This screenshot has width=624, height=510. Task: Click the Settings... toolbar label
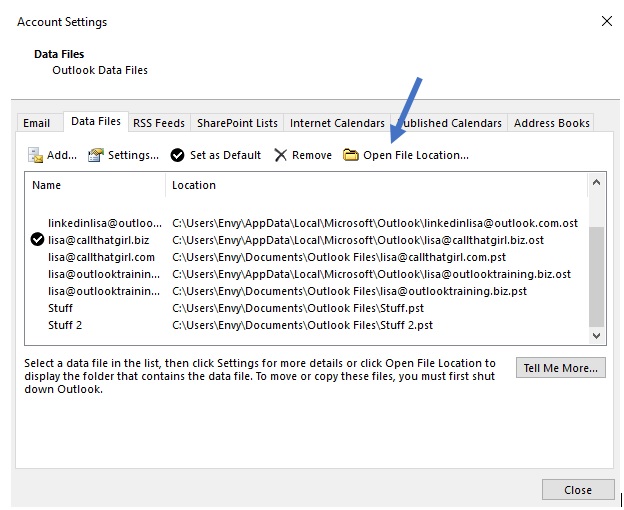(x=133, y=155)
